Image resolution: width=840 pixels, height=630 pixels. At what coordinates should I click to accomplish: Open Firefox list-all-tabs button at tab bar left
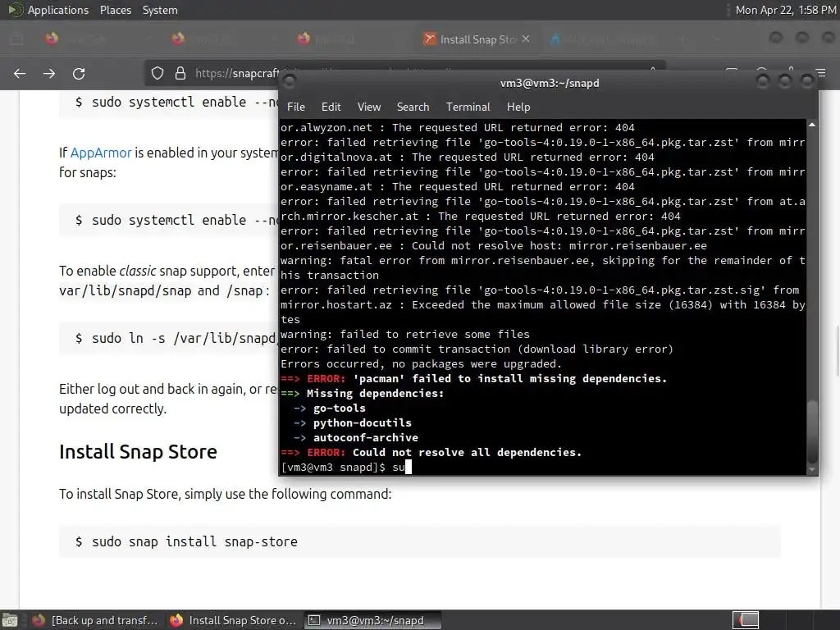[17, 39]
